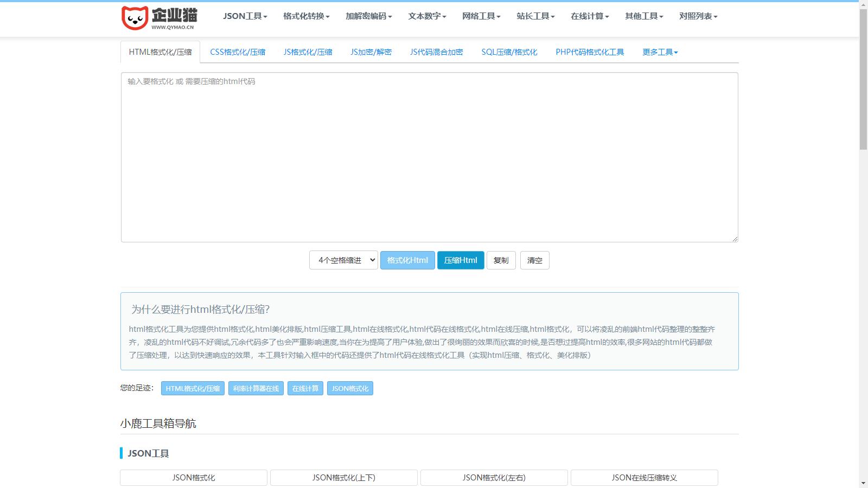Open the SQL压缩/格式化 tab
The image size is (868, 488).
(x=509, y=52)
